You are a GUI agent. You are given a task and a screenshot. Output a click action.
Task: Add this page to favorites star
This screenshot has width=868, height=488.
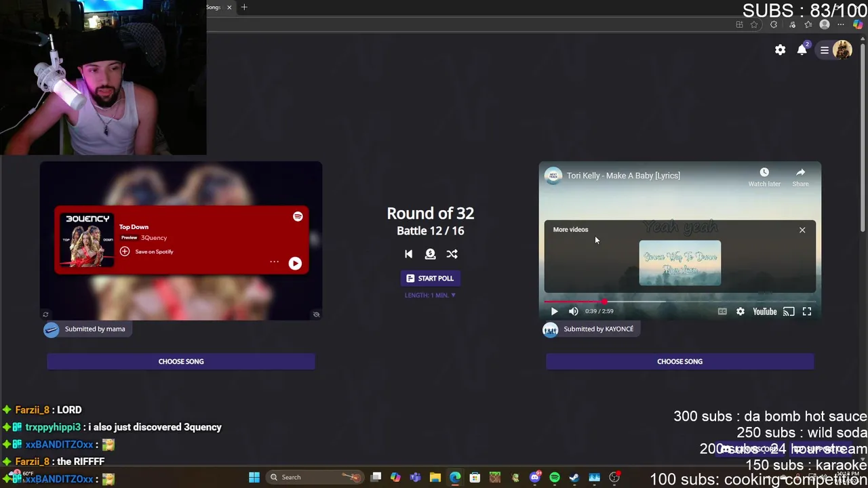(754, 25)
